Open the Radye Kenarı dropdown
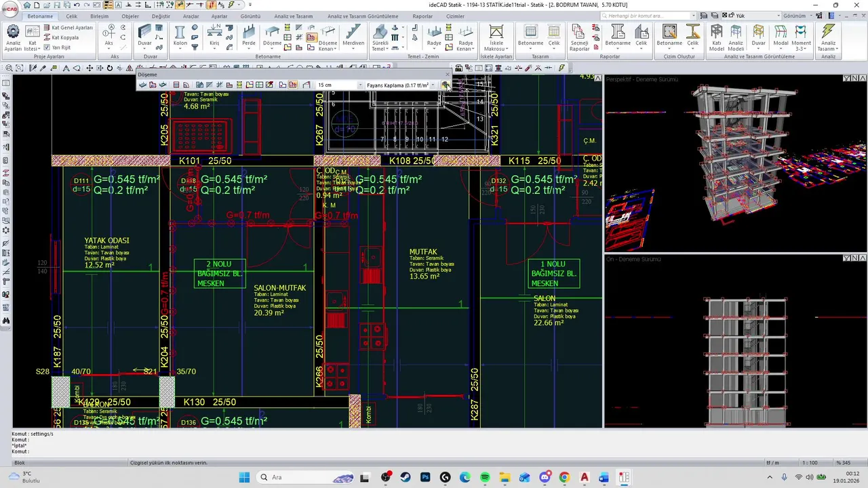 coord(465,39)
